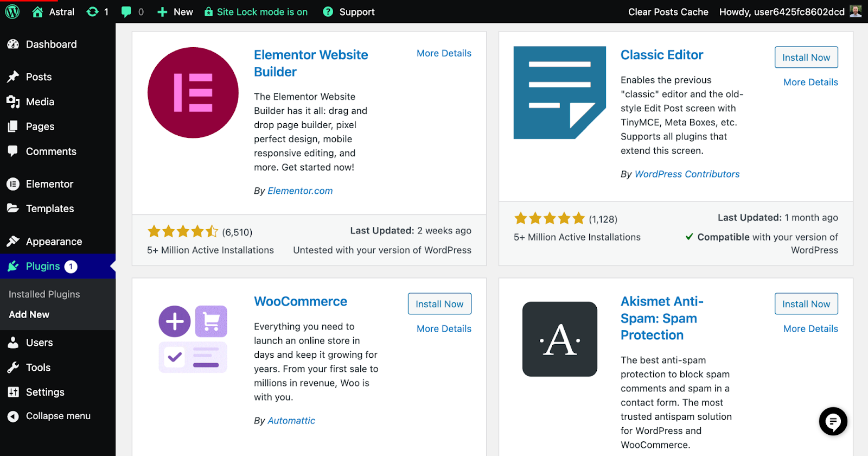Open the Templates folder icon

12,208
